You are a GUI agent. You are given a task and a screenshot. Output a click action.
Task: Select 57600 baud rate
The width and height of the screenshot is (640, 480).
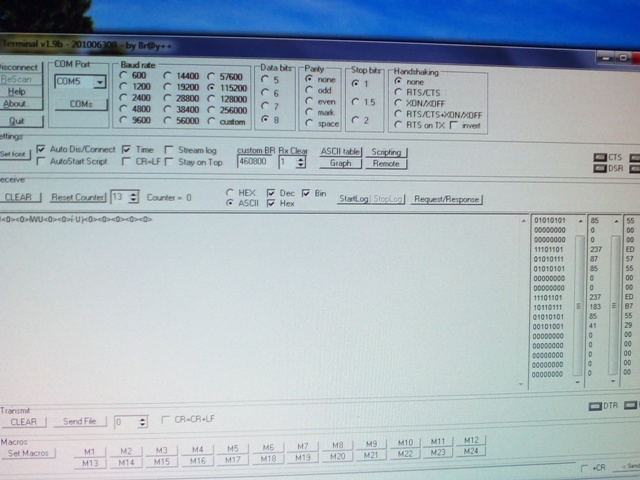click(x=211, y=76)
